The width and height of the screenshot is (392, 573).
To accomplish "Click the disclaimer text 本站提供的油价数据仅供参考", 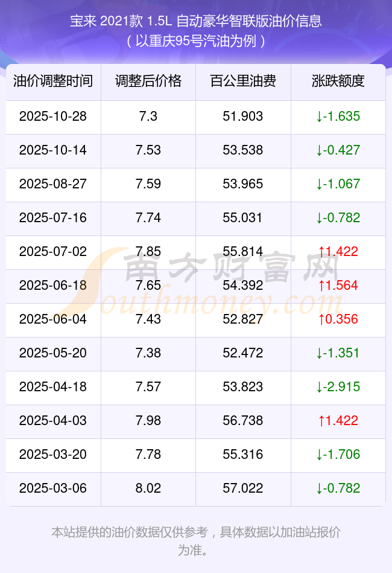I will pyautogui.click(x=130, y=532).
